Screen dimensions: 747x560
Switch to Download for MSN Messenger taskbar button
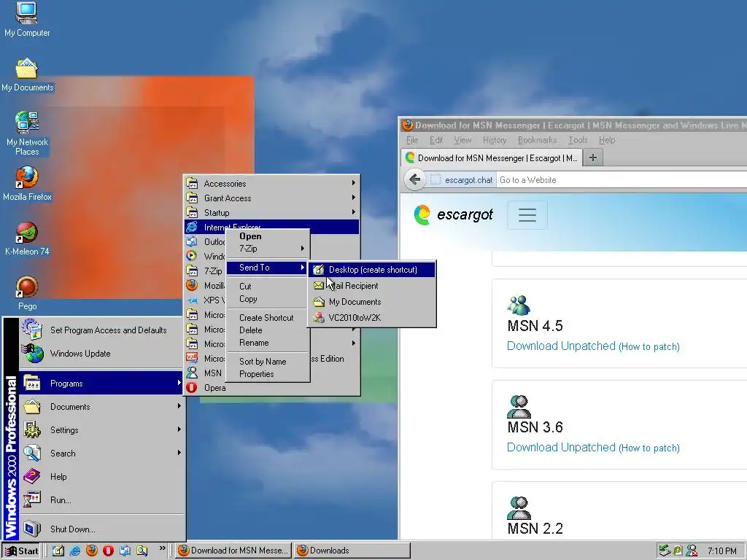[x=233, y=551]
